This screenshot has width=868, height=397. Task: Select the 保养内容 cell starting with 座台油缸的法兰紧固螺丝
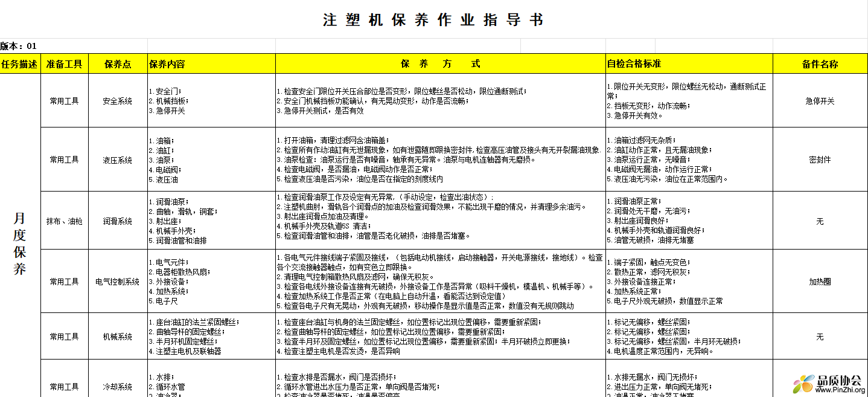211,336
